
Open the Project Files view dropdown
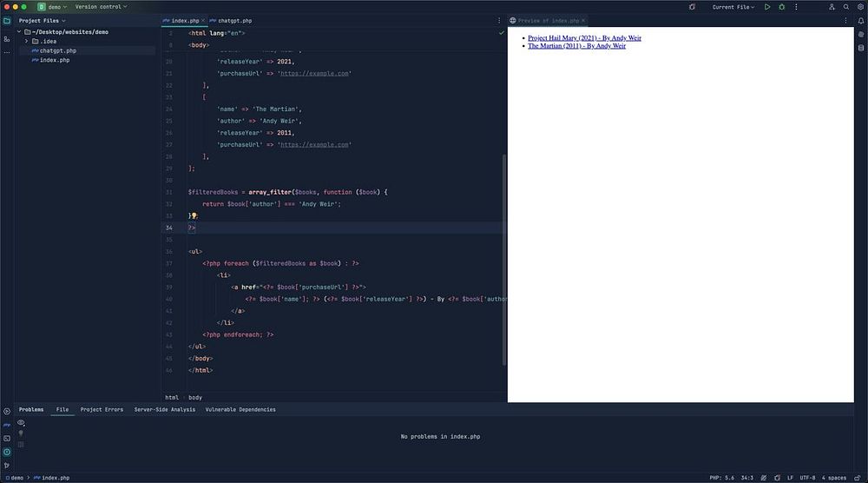tap(42, 21)
